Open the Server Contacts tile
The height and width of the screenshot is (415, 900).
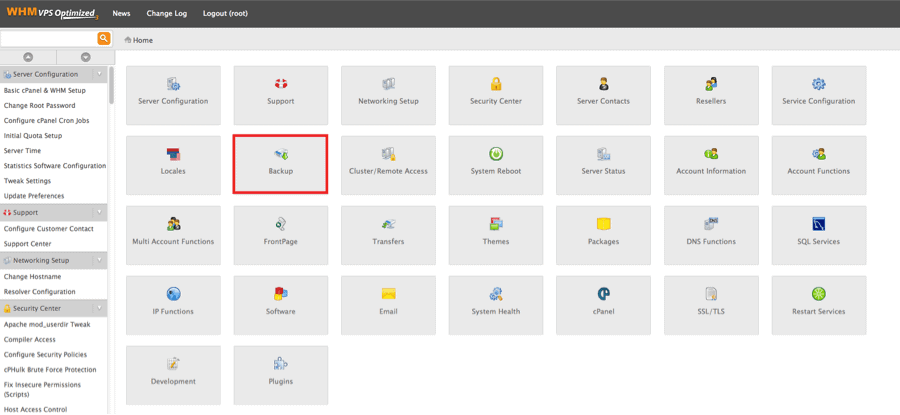(x=603, y=95)
